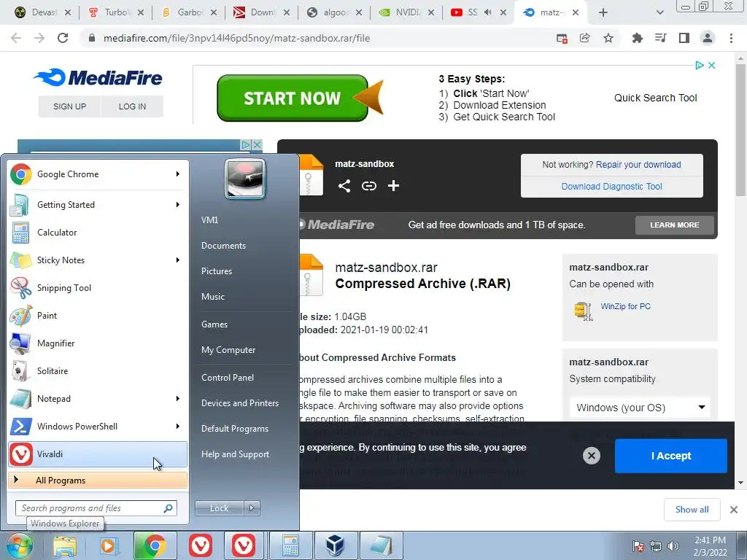The height and width of the screenshot is (560, 747).
Task: Open the media player taskbar icon
Action: click(x=108, y=545)
